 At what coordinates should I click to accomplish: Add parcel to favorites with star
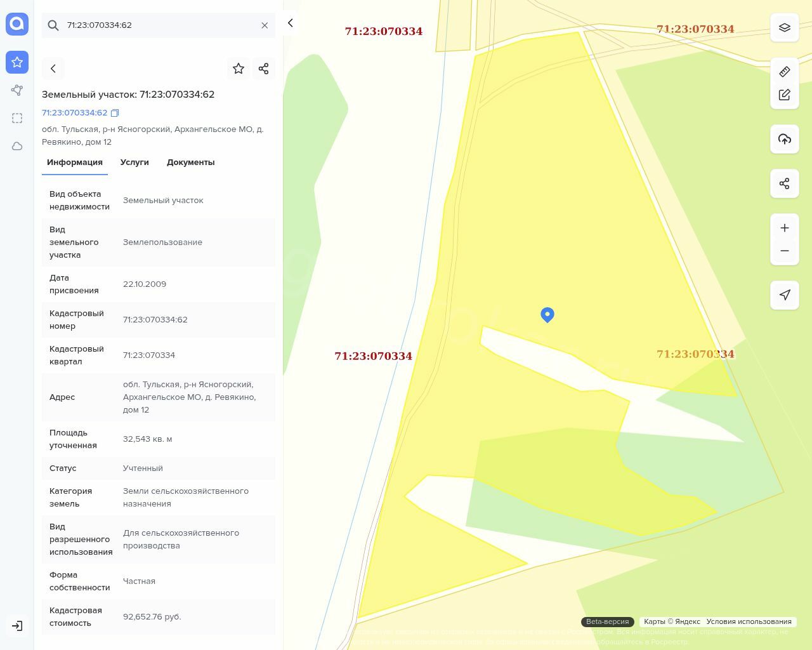tap(239, 69)
